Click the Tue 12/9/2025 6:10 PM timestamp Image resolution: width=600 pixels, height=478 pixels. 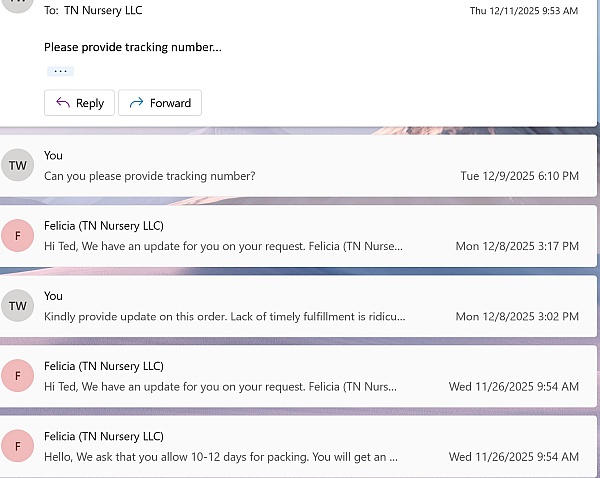[x=519, y=176]
